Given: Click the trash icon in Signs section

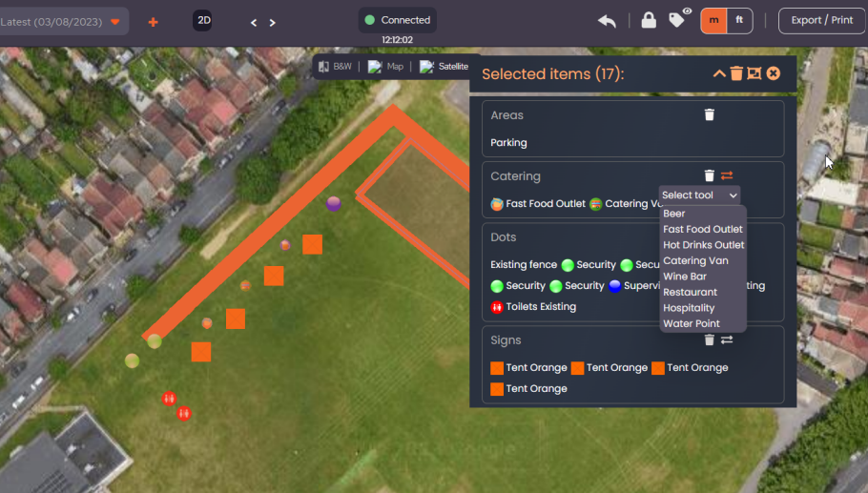Looking at the screenshot, I should pyautogui.click(x=709, y=339).
